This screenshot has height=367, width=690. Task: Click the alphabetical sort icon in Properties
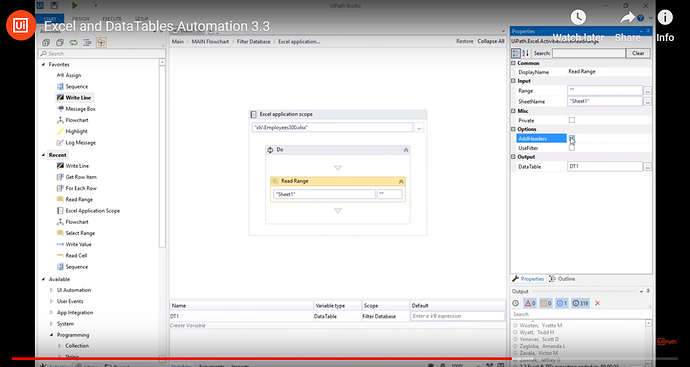pyautogui.click(x=525, y=53)
